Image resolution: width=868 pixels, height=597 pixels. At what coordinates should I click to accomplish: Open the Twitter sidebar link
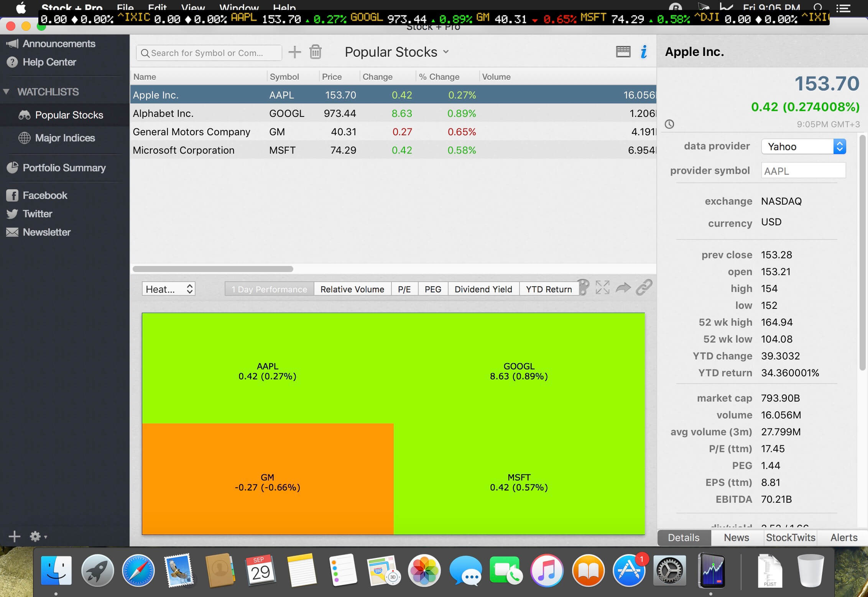coord(29,214)
